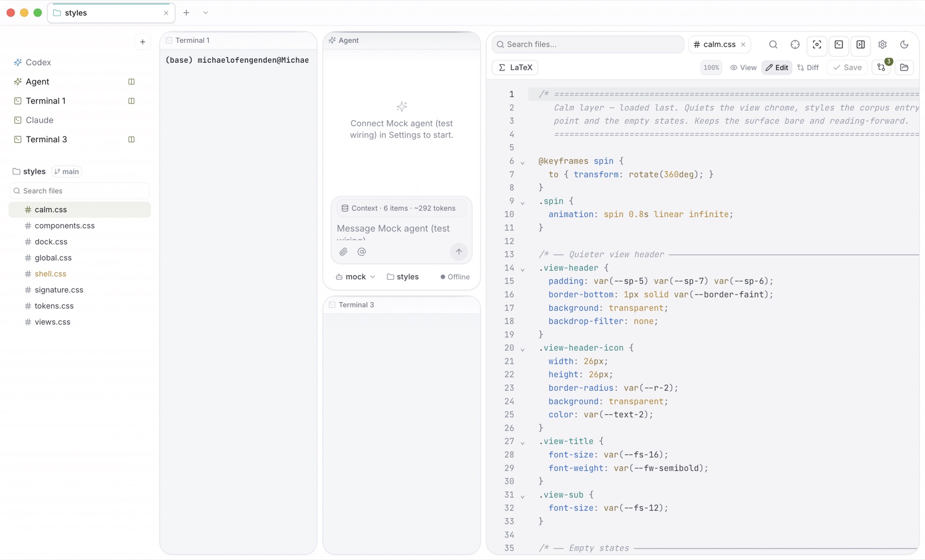Close the calm.css editor tab
925x560 pixels.
[x=743, y=44]
